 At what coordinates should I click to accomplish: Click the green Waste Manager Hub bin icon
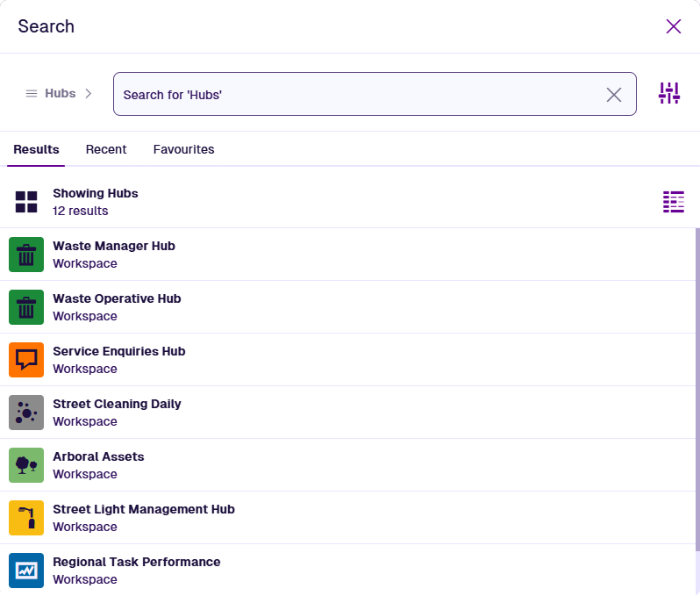[x=26, y=255]
